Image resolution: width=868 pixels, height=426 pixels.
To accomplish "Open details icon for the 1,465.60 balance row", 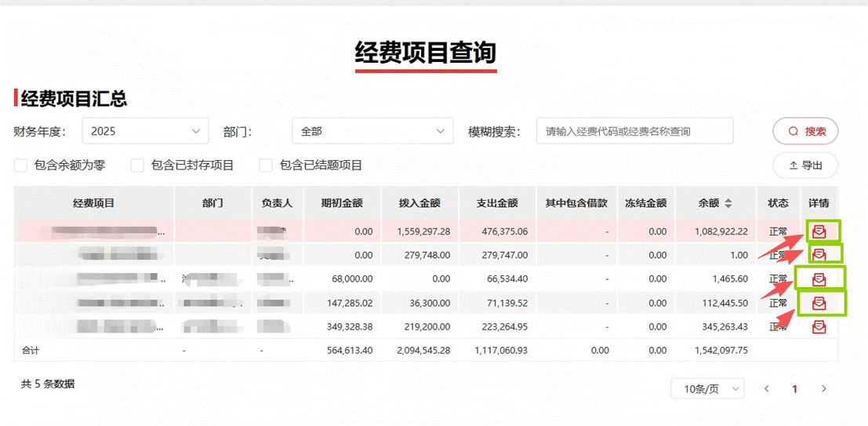I will tap(819, 279).
